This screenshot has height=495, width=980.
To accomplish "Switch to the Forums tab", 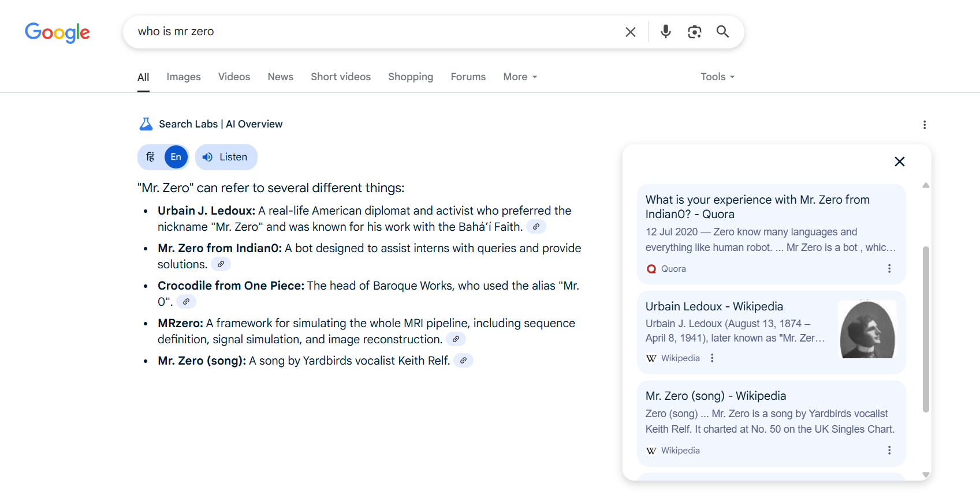I will (x=468, y=77).
